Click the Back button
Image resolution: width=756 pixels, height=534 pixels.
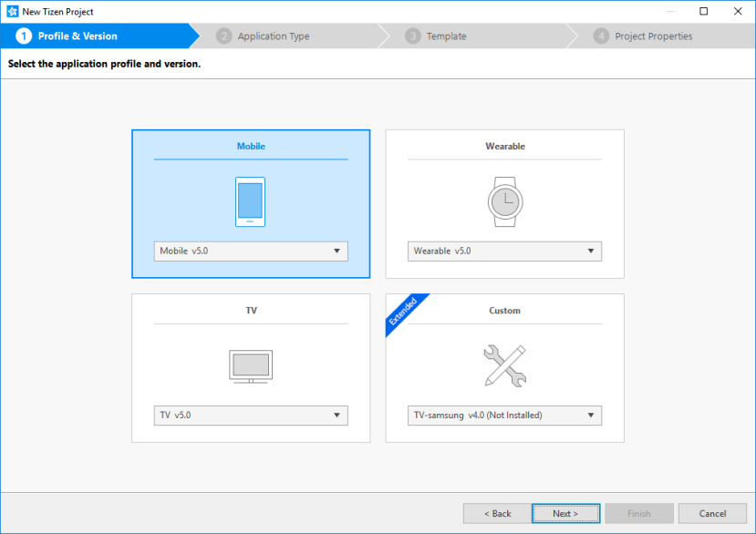[x=497, y=513]
